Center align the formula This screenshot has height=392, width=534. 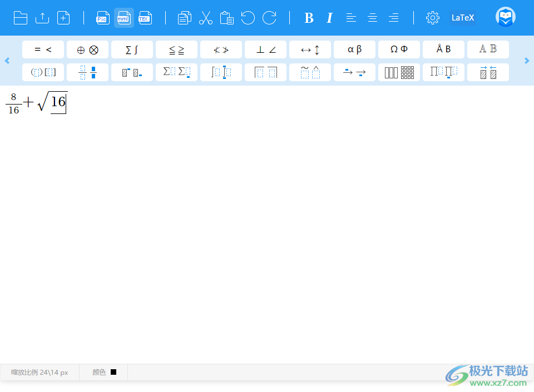pyautogui.click(x=372, y=18)
